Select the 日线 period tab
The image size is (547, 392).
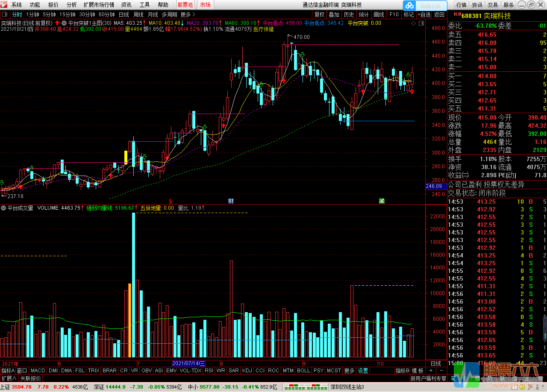point(124,15)
